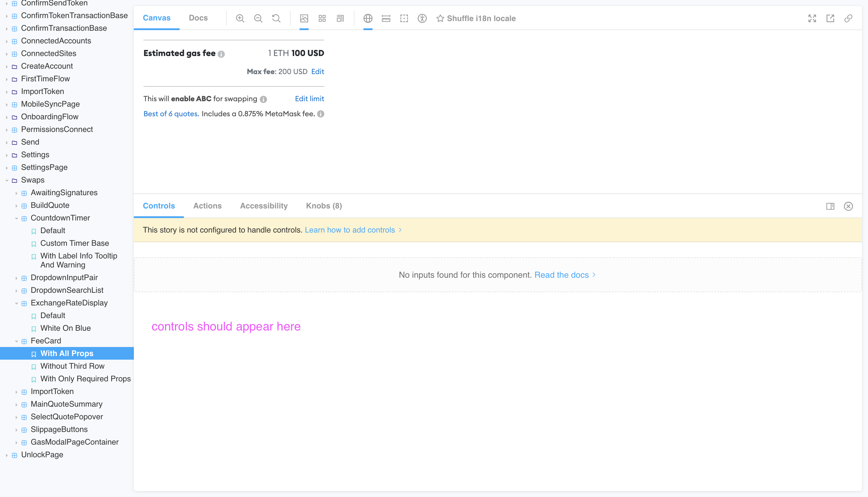Open the viewport size selector
This screenshot has width=868, height=497.
pos(340,18)
